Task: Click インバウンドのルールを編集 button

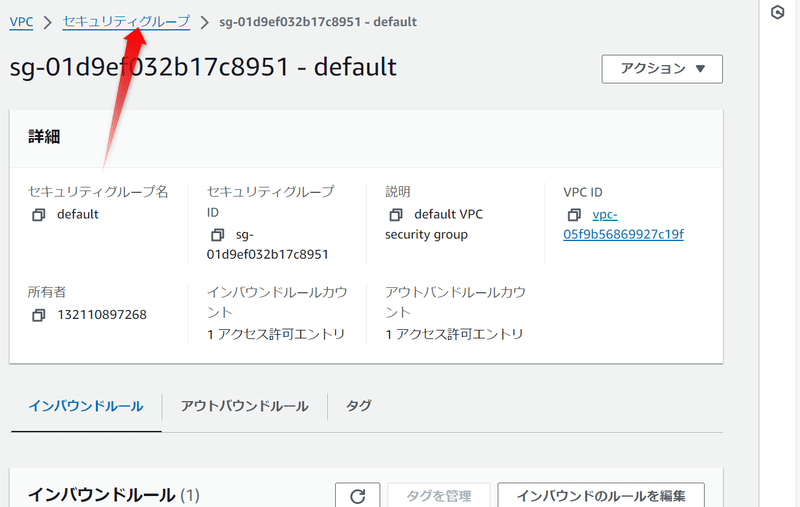Action: (600, 495)
